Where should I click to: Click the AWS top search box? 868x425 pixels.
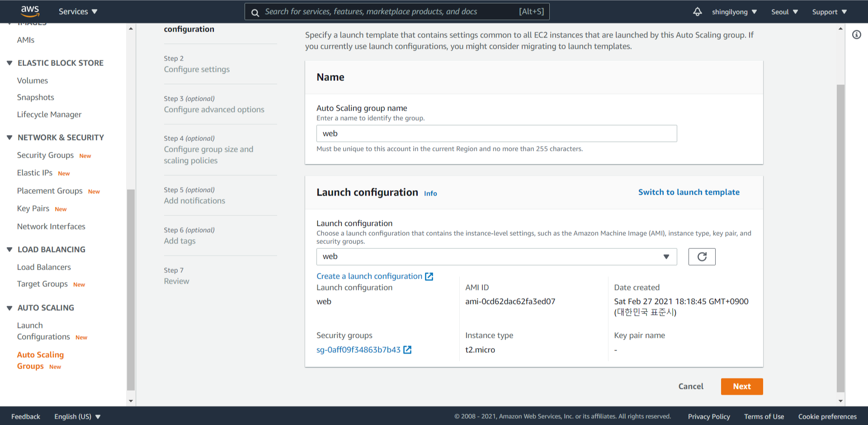(397, 12)
